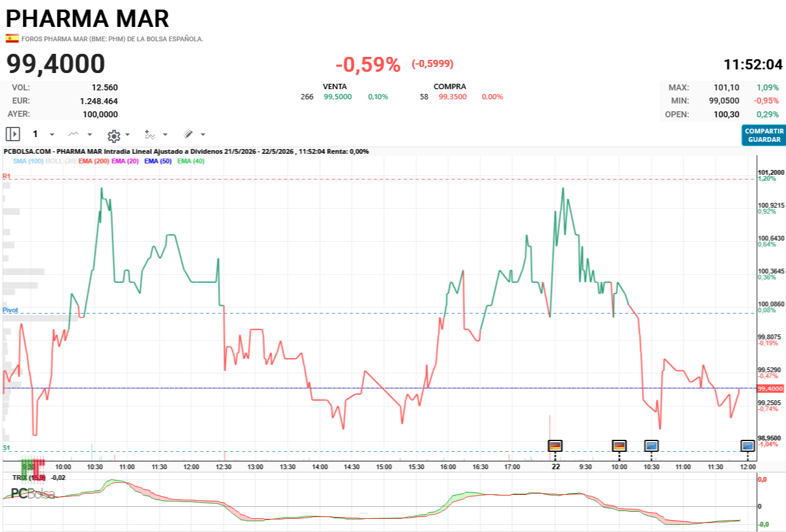Click the large 99,4000 last price
This screenshot has width=786, height=532.
tap(56, 64)
